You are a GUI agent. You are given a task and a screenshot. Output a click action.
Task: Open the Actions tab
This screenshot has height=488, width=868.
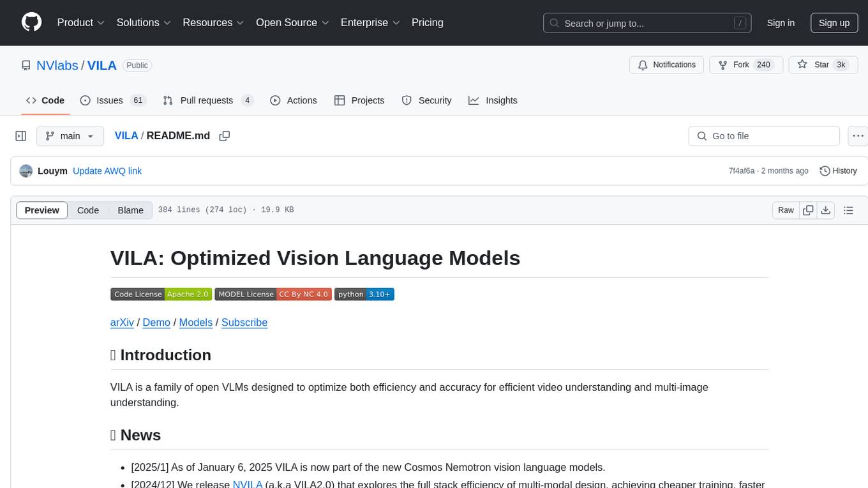[294, 100]
